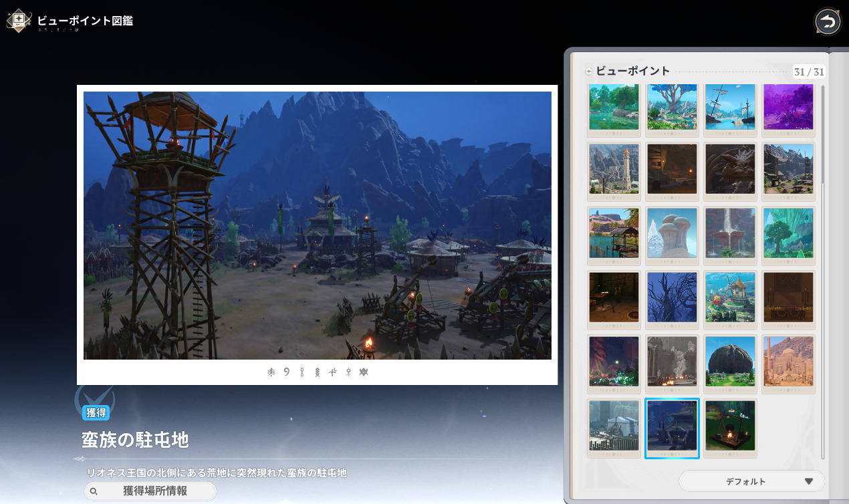Image resolution: width=849 pixels, height=504 pixels.
Task: Collapse the ビューポイント section expander
Action: 589,72
